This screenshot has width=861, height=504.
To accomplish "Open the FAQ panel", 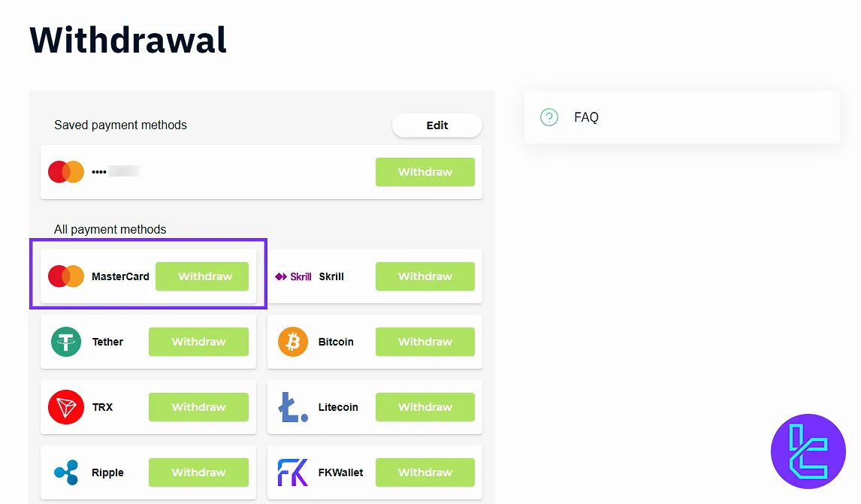I will tap(682, 117).
